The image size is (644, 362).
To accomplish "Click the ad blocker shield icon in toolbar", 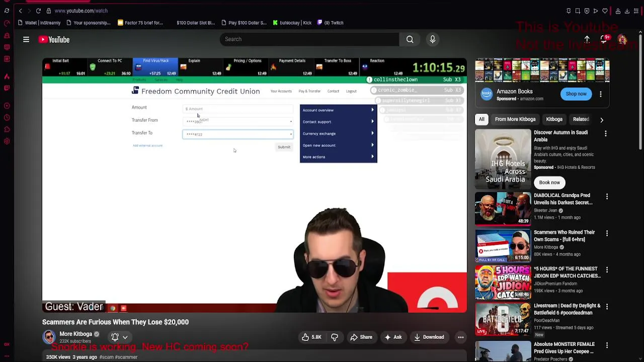I will (587, 11).
